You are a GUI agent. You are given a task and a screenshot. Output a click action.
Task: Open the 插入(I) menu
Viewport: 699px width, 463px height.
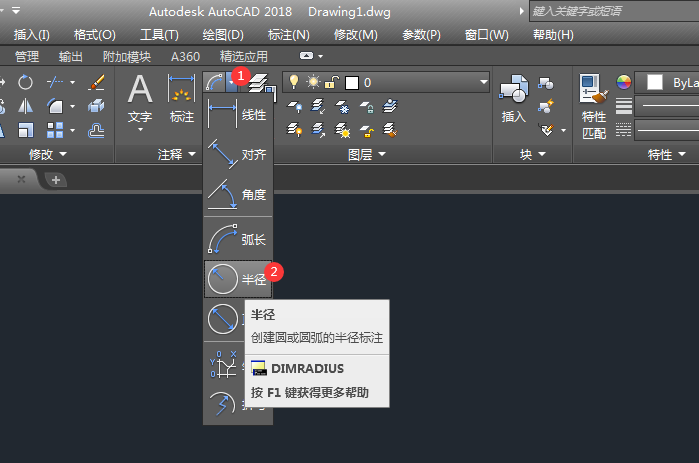tap(32, 35)
